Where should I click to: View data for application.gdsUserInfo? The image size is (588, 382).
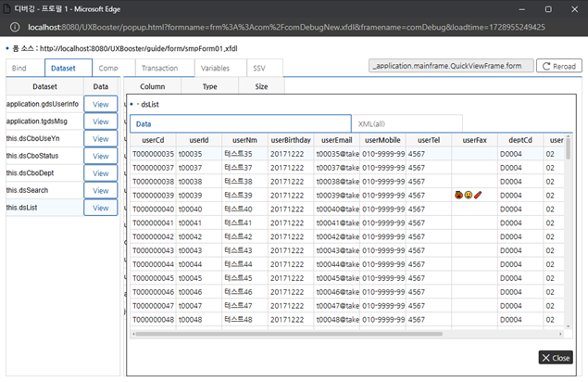tap(101, 104)
